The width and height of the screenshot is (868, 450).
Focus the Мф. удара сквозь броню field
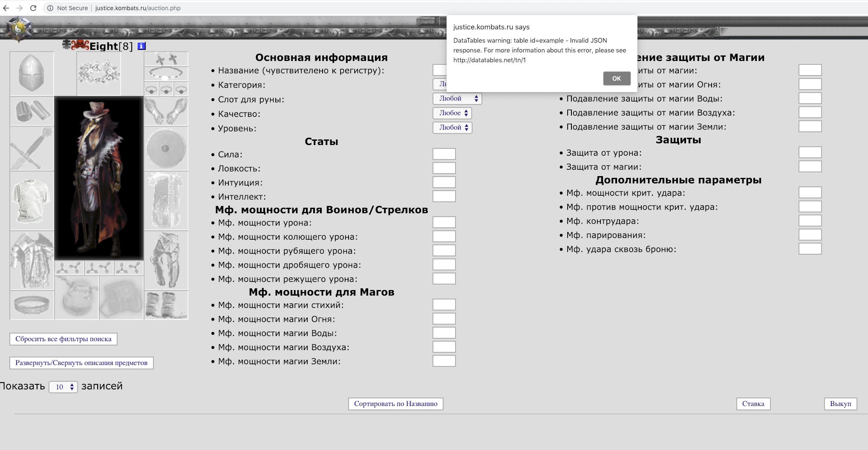(810, 249)
